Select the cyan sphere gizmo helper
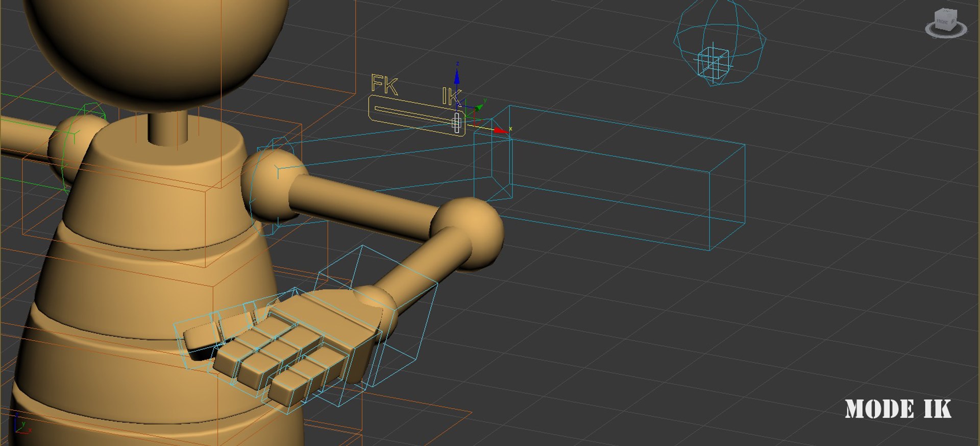Screen dimensions: 980x446 720,42
